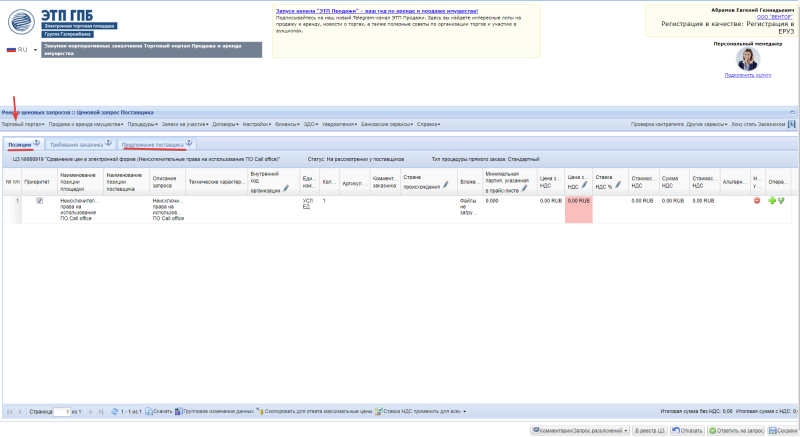Toggle Приоритет checkbox in row 1
The height and width of the screenshot is (437, 800).
coord(39,201)
